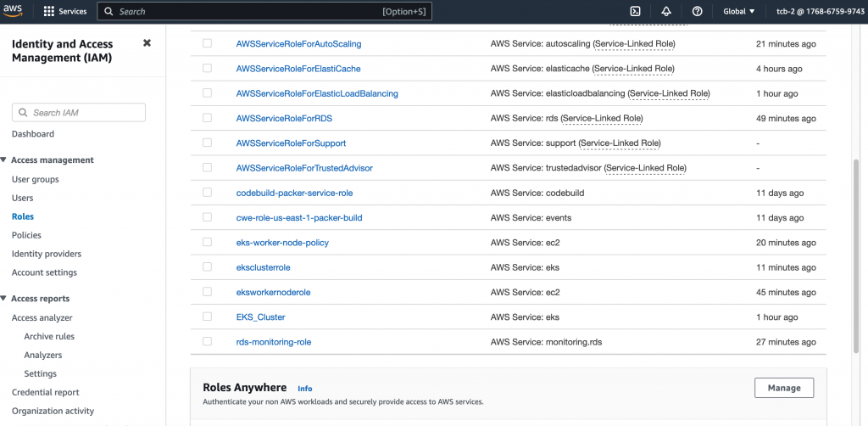Launch CloudShell from the top bar icon

click(635, 12)
